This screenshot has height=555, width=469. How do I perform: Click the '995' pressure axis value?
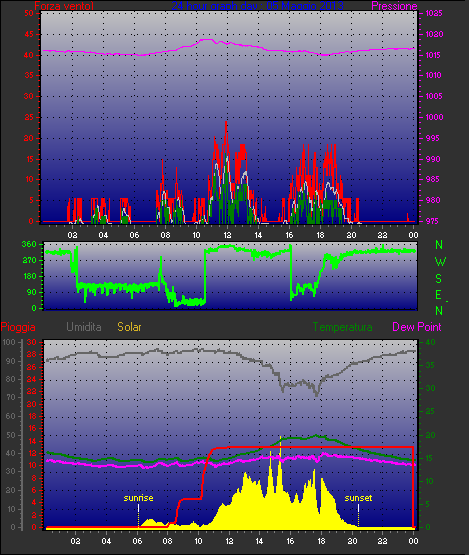point(433,138)
